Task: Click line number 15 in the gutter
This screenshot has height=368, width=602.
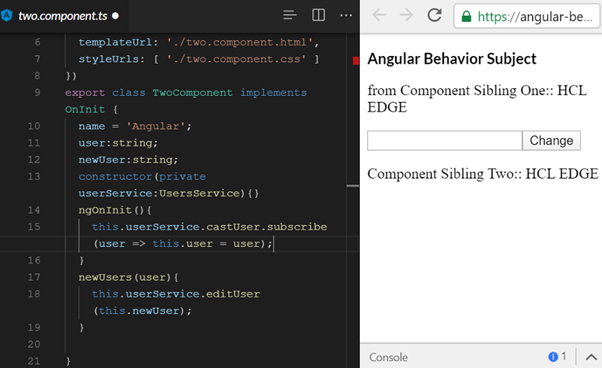Action: [34, 227]
